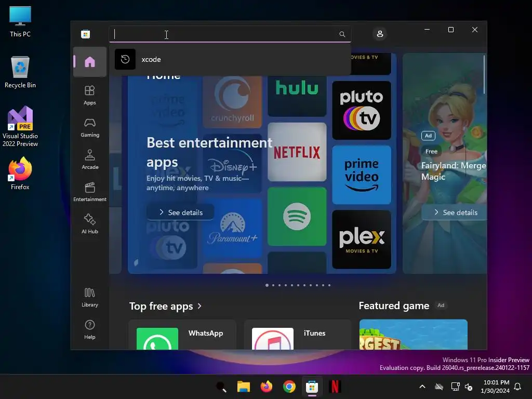Open the network display tray icon
Viewport: 532px width, 399px height.
click(x=455, y=387)
